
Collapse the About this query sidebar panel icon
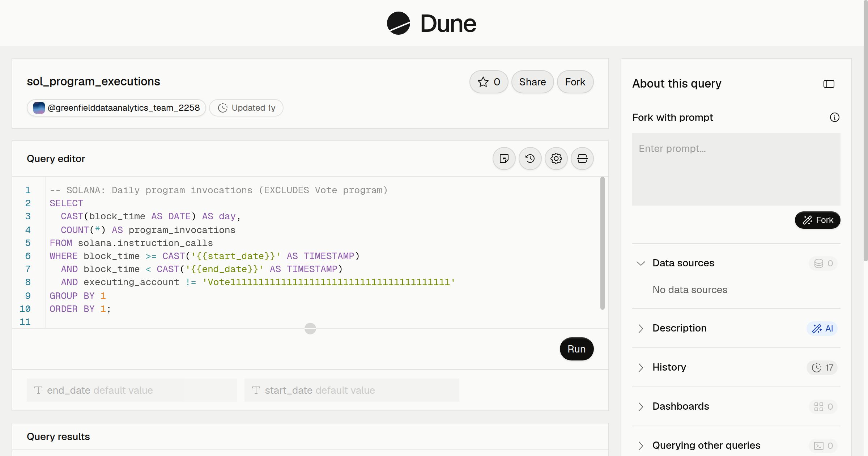pos(829,84)
